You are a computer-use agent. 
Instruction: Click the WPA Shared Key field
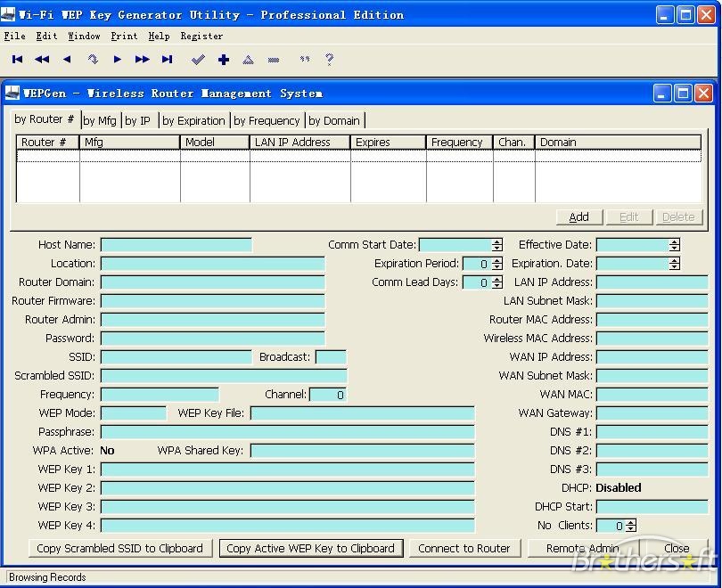[x=363, y=451]
